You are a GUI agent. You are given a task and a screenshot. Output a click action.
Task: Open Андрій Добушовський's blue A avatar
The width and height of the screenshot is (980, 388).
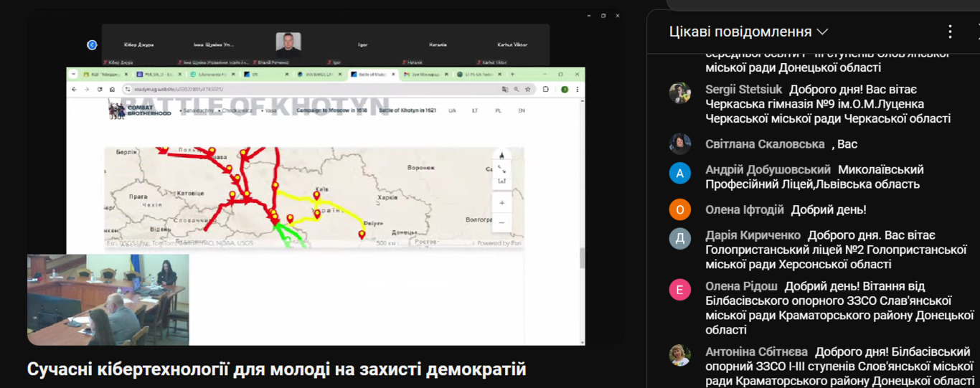click(x=679, y=174)
